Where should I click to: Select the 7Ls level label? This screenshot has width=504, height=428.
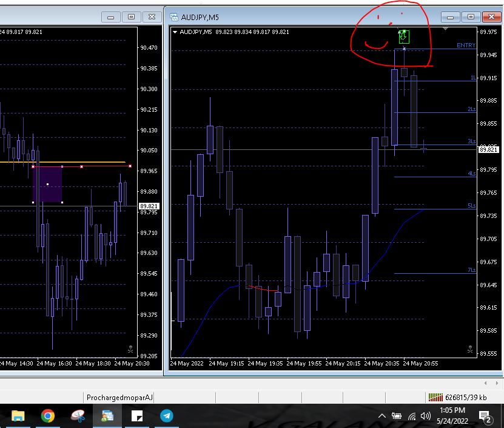tap(471, 270)
